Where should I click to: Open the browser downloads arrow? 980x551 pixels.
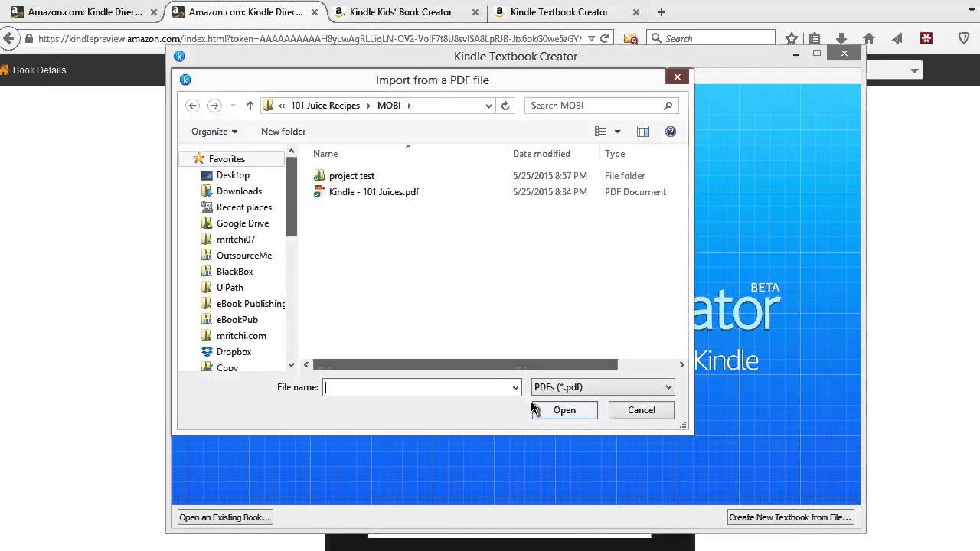pos(841,38)
